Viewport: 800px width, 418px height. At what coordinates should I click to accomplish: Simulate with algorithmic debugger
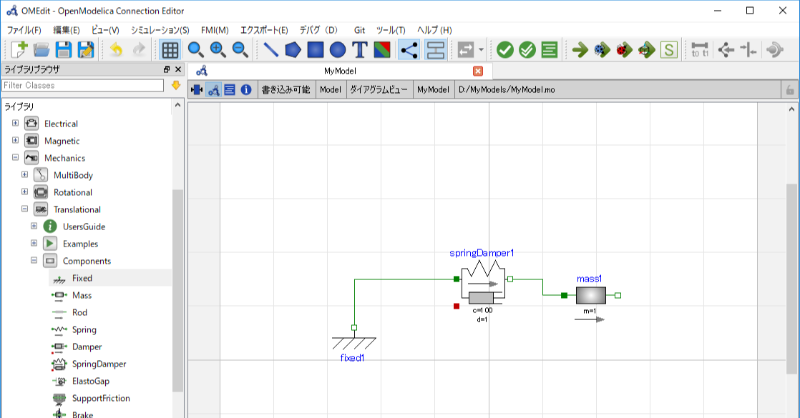click(624, 50)
